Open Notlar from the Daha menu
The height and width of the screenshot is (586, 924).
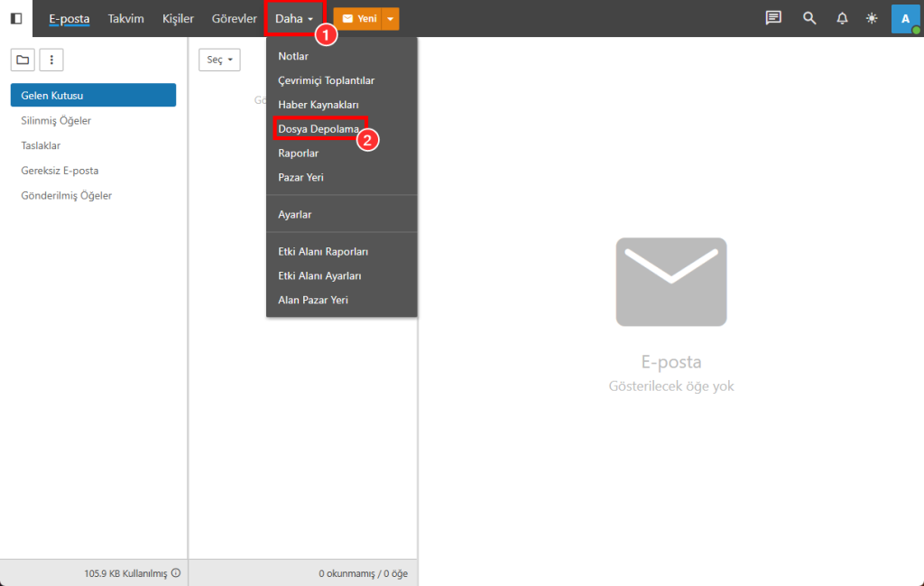pos(293,56)
